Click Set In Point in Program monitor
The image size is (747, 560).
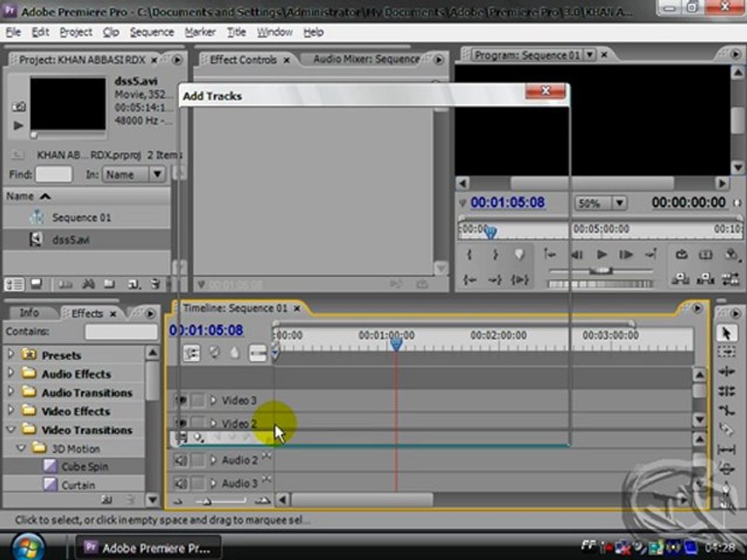pyautogui.click(x=470, y=255)
